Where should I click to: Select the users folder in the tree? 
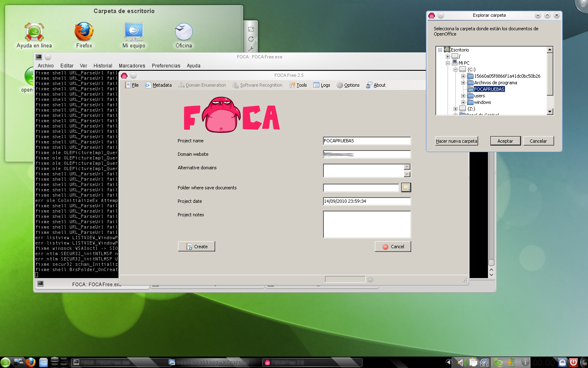tap(479, 96)
